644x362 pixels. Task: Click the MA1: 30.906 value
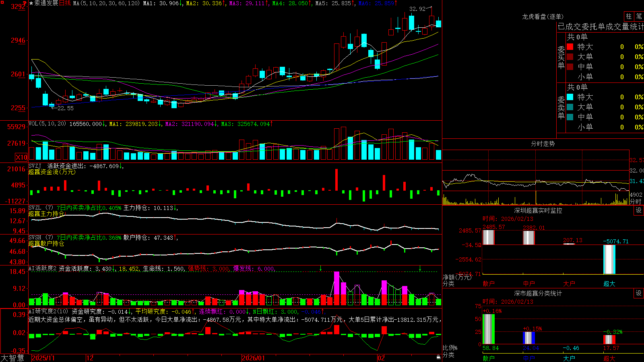point(161,3)
